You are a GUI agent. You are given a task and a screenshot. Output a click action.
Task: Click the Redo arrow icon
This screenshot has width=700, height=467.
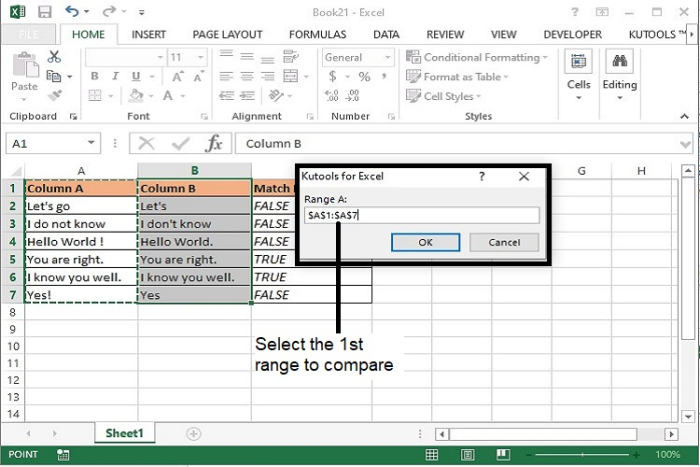coord(108,11)
